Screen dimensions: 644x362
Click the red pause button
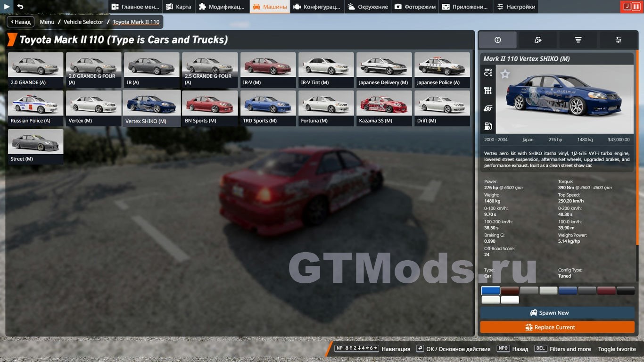(636, 7)
